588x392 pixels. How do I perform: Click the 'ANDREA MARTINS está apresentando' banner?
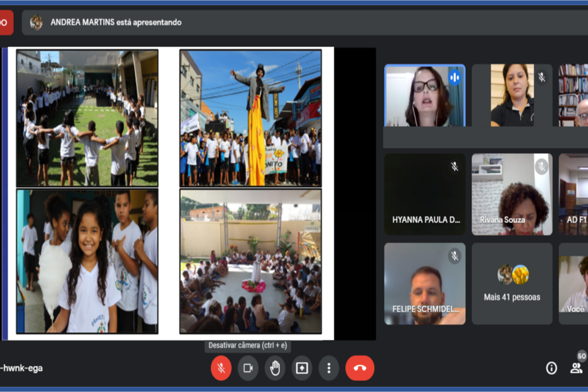116,22
